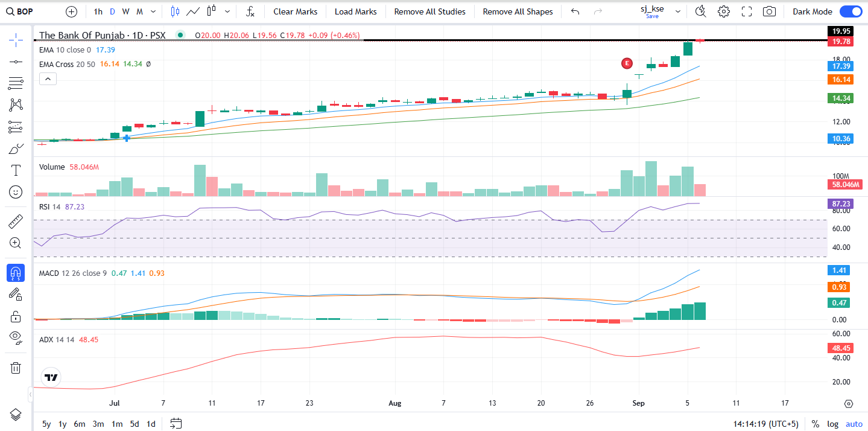
Task: Open the sj_kse layout dropdown arrow
Action: [x=678, y=11]
